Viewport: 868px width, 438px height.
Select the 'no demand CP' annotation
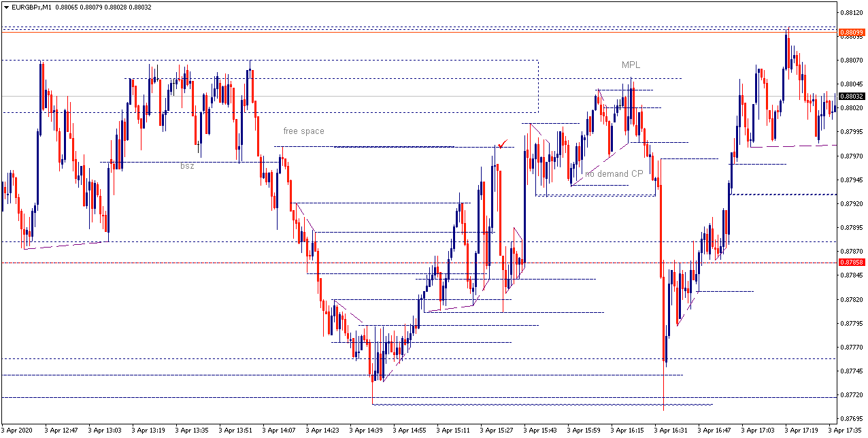pyautogui.click(x=614, y=174)
